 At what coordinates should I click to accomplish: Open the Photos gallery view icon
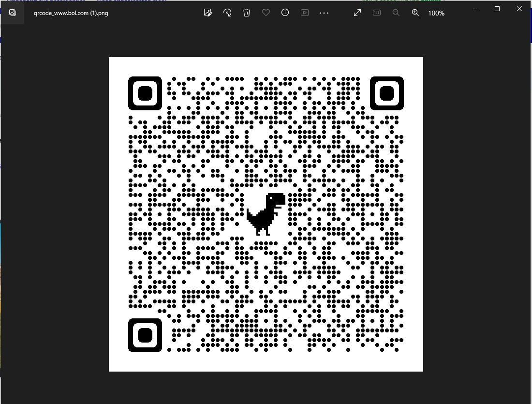(13, 13)
